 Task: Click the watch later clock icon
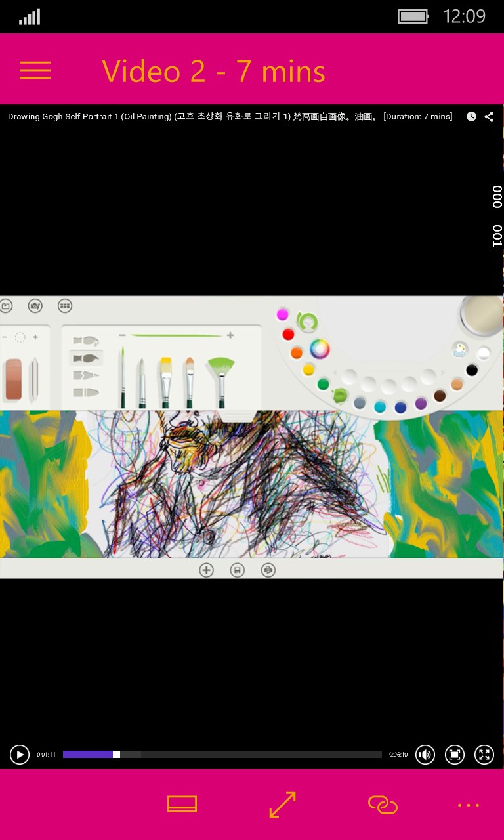pyautogui.click(x=471, y=117)
